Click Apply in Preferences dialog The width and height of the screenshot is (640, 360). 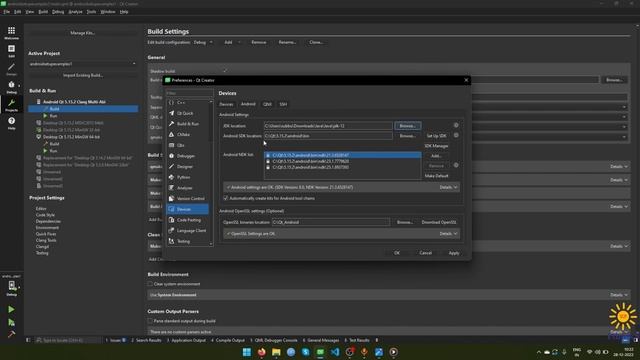[x=454, y=253]
